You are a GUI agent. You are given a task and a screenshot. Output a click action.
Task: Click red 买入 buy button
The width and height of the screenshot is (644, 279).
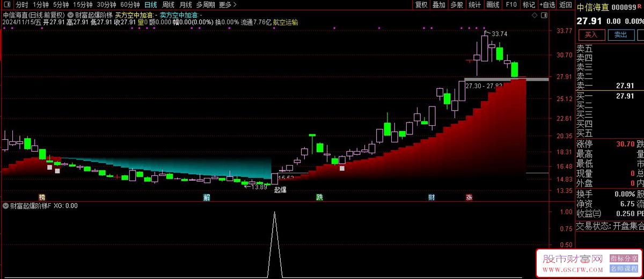591,35
